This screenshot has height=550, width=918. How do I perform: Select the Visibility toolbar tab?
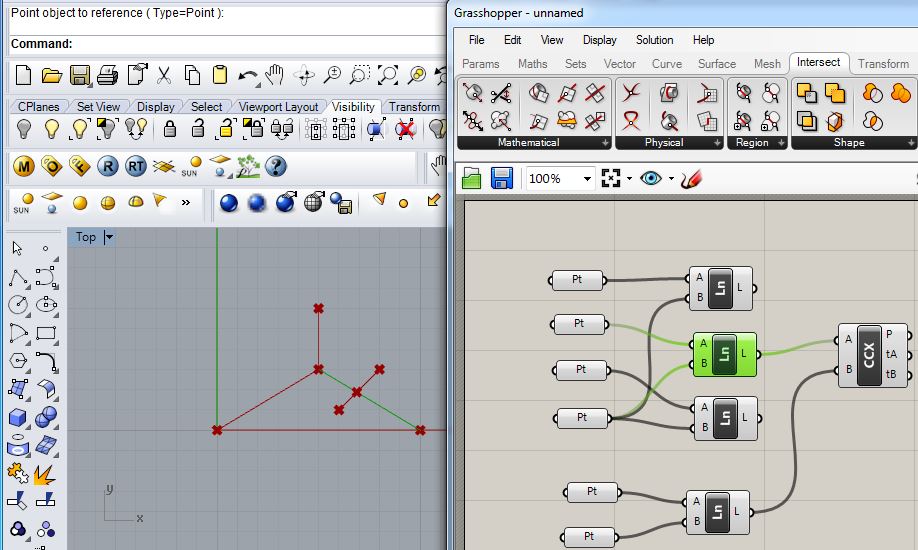(353, 107)
